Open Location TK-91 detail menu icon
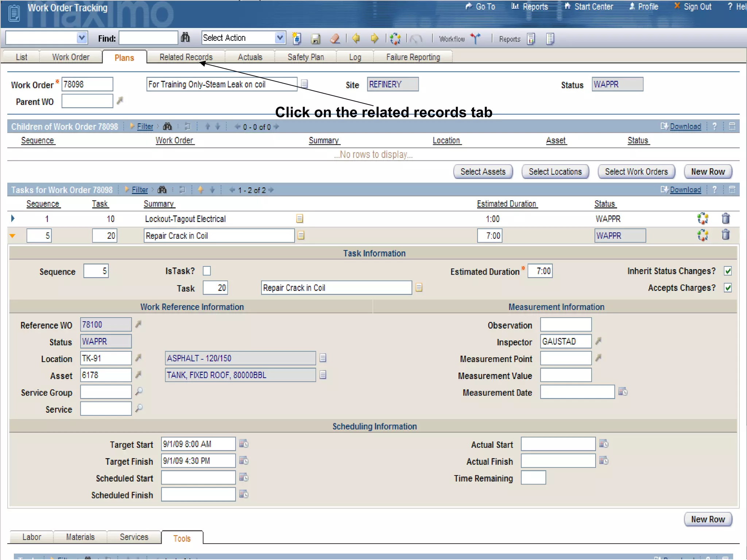Screen dimensions: 747x560 139,358
